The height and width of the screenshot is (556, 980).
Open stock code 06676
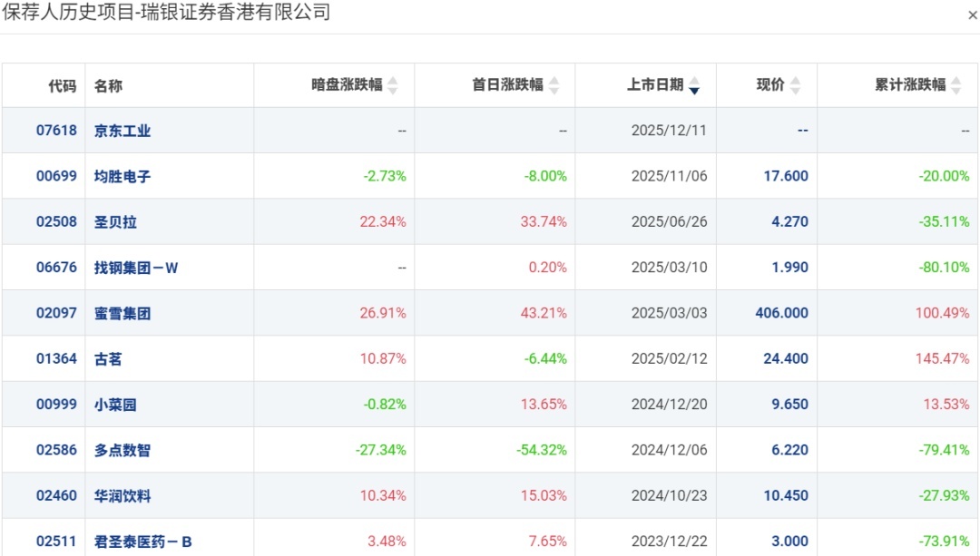coord(56,268)
